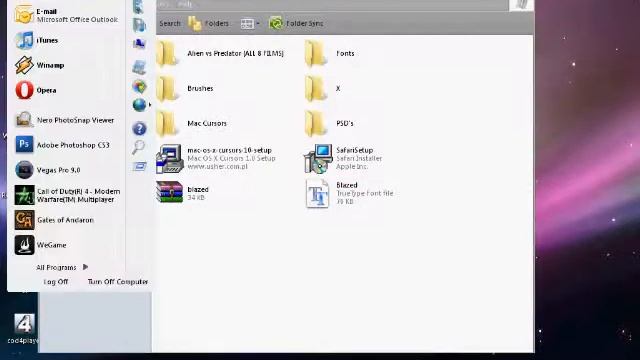This screenshot has width=640, height=360.
Task: Select the Blazed TrueType font file
Action: pyautogui.click(x=349, y=193)
